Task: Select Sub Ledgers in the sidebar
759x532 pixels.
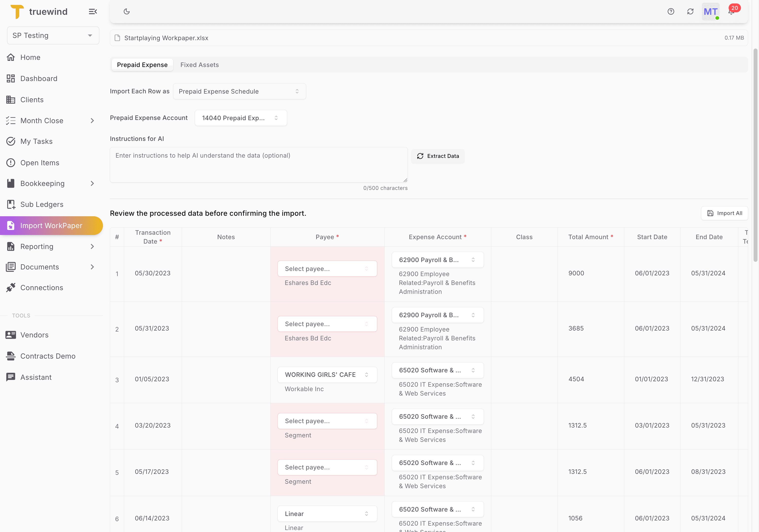Action: tap(42, 204)
